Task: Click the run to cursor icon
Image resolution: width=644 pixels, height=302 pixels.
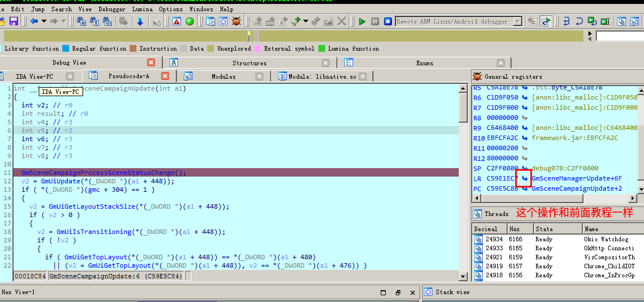Action: click(605, 21)
